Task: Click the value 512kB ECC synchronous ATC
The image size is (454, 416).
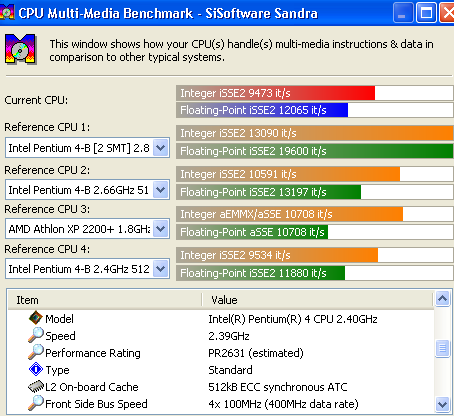Action: (278, 387)
